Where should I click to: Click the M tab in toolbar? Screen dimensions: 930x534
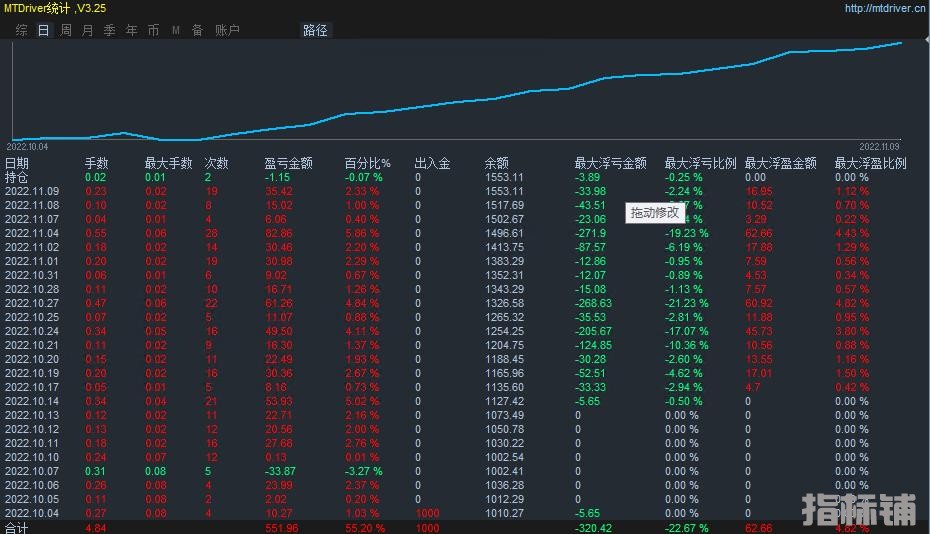176,30
